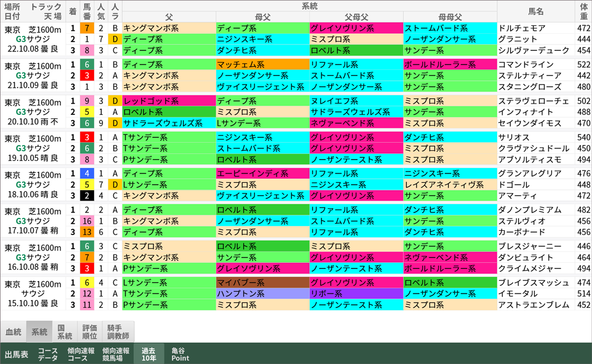Click horse name カーボナード

point(522,232)
